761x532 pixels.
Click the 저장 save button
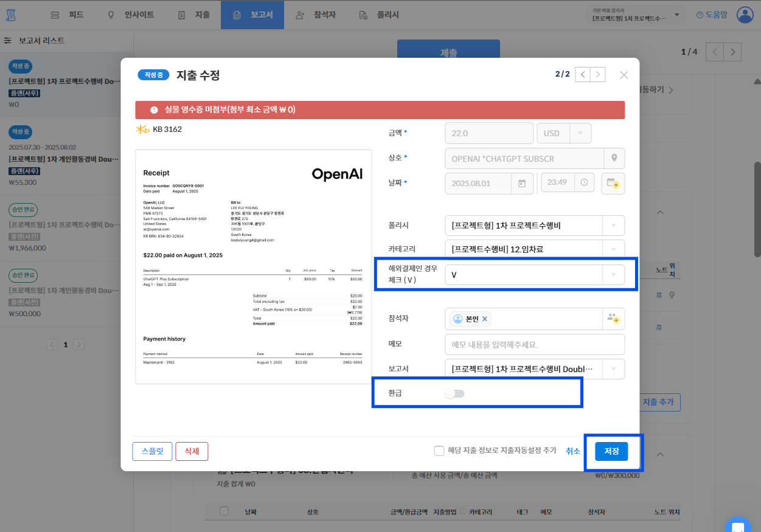pos(611,451)
